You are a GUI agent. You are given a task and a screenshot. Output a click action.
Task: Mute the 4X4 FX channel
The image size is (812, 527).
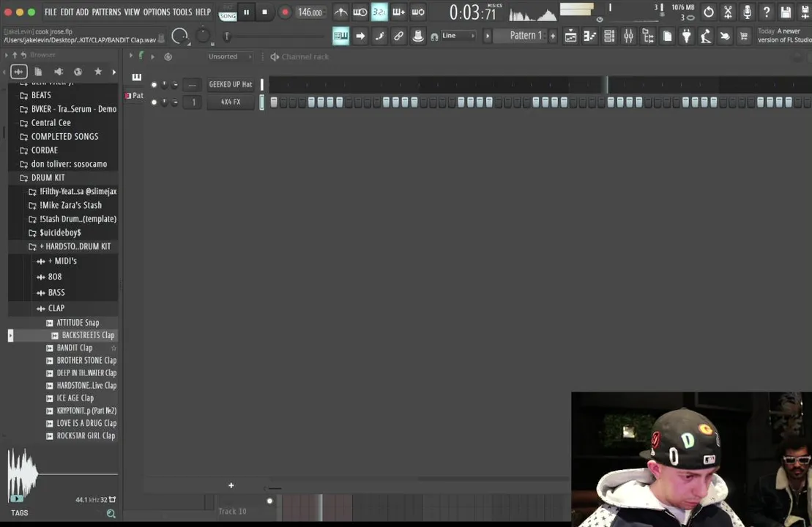pos(154,102)
